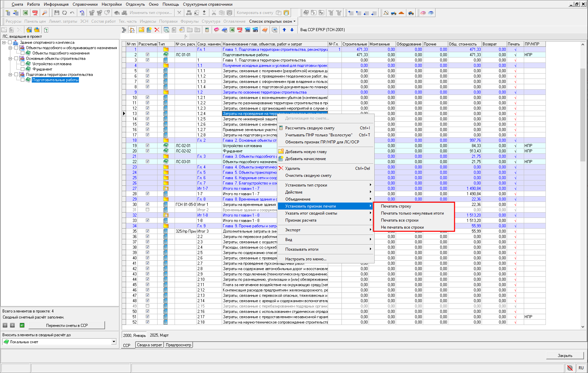Click the red X delete icon above table

(x=157, y=30)
